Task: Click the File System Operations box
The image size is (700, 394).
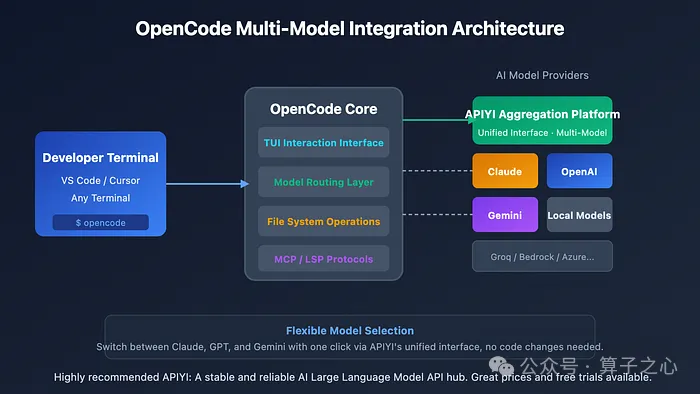Action: tap(324, 221)
